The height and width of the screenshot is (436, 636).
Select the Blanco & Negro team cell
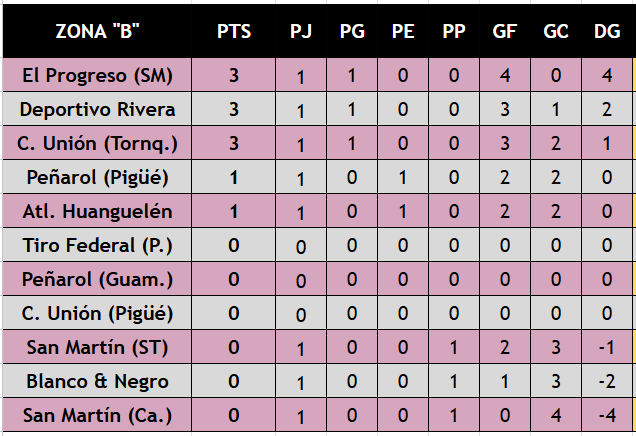[x=97, y=381]
